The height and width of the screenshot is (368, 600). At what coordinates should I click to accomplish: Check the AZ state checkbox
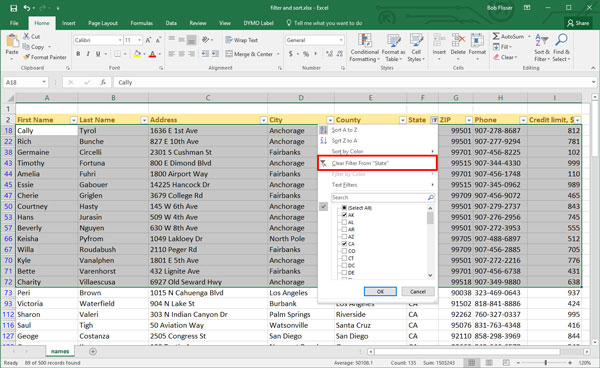344,237
